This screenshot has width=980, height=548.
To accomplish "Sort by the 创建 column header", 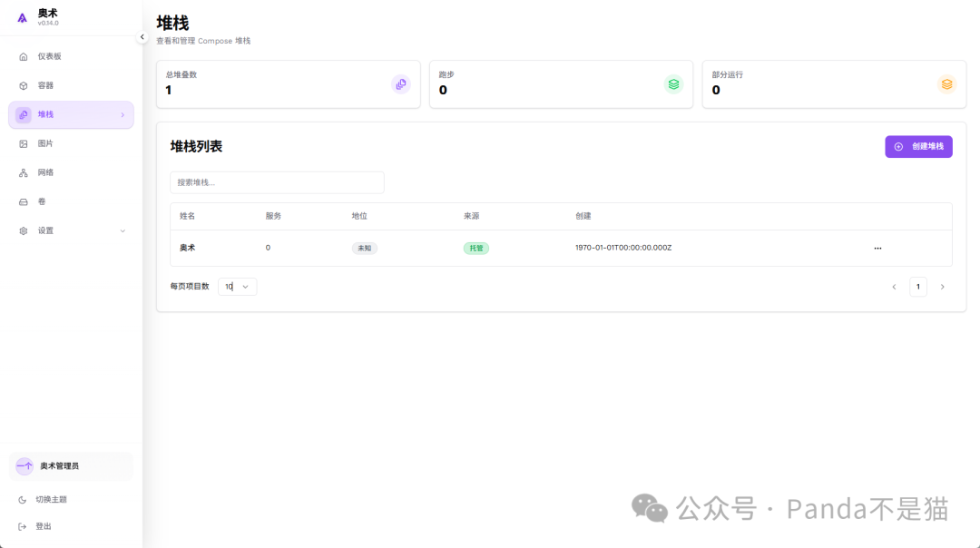I will (583, 216).
